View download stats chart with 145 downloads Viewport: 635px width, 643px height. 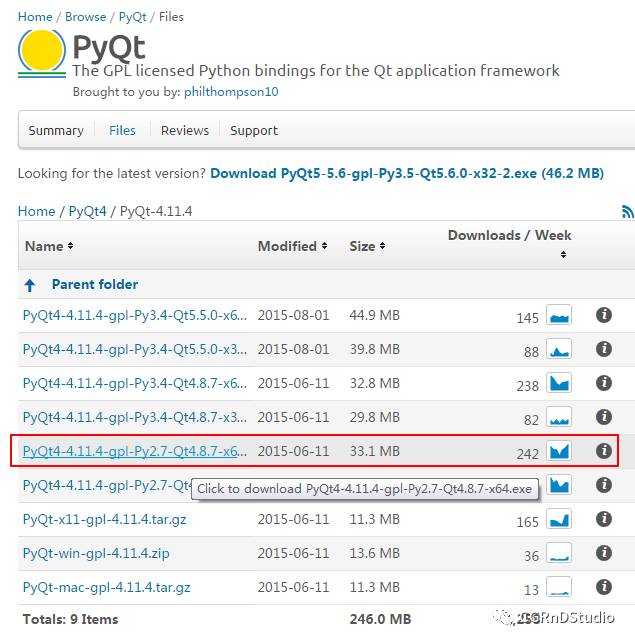pos(559,315)
